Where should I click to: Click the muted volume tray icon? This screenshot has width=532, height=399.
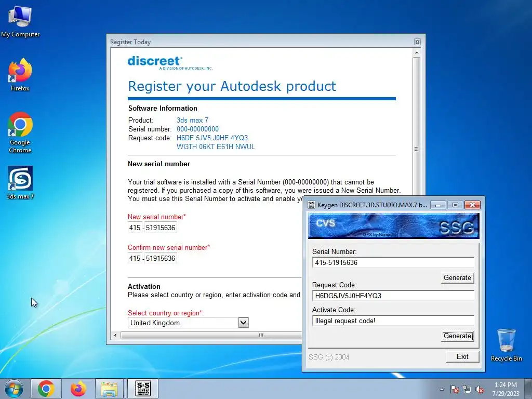(480, 389)
